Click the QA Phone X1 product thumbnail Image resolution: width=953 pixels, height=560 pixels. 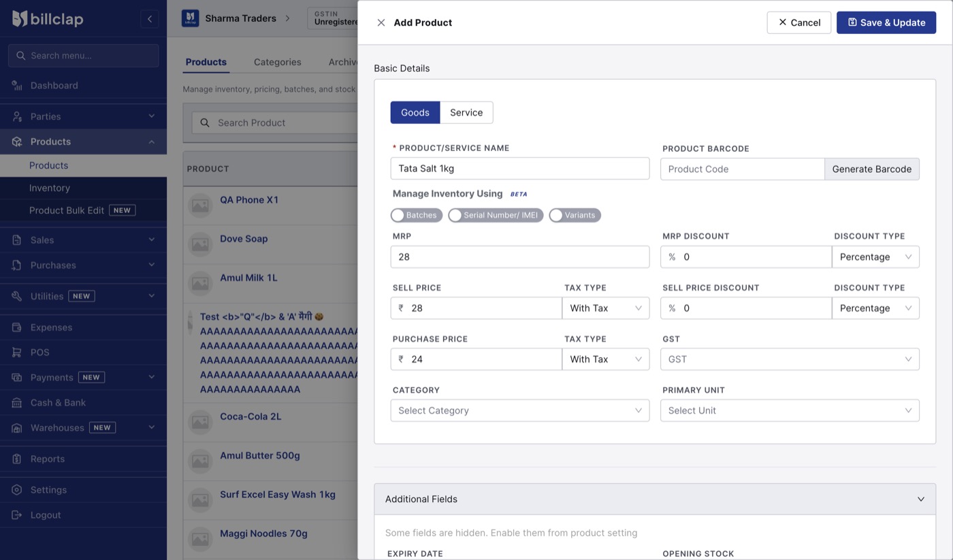[x=200, y=205]
